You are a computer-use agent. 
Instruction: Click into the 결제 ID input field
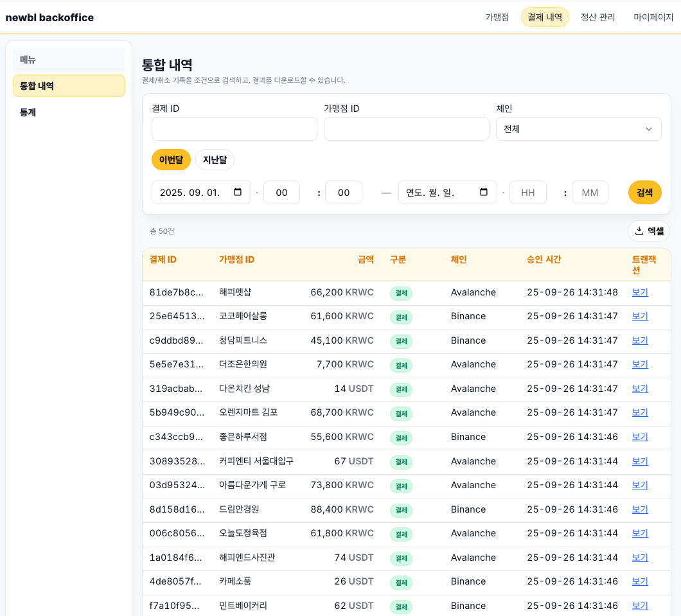pyautogui.click(x=234, y=128)
